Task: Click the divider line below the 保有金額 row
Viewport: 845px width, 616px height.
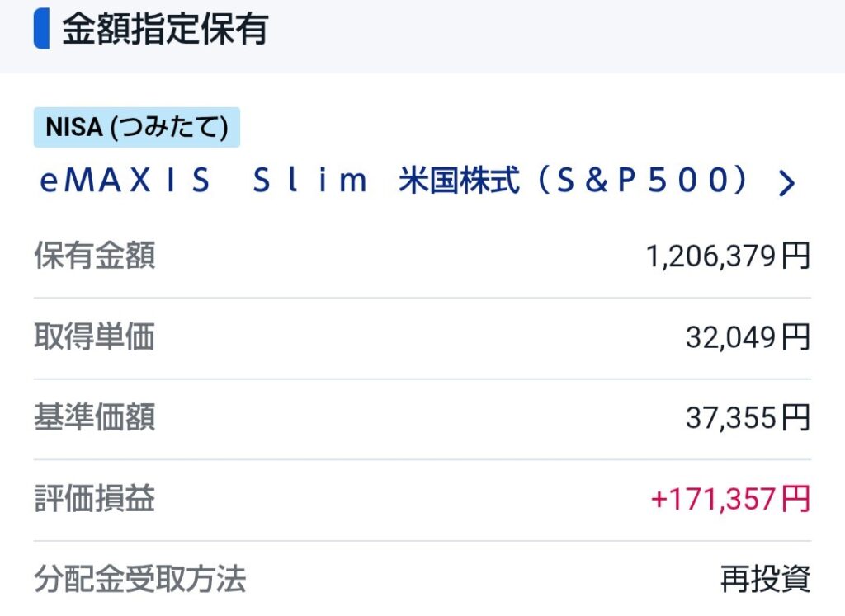Action: 422,298
